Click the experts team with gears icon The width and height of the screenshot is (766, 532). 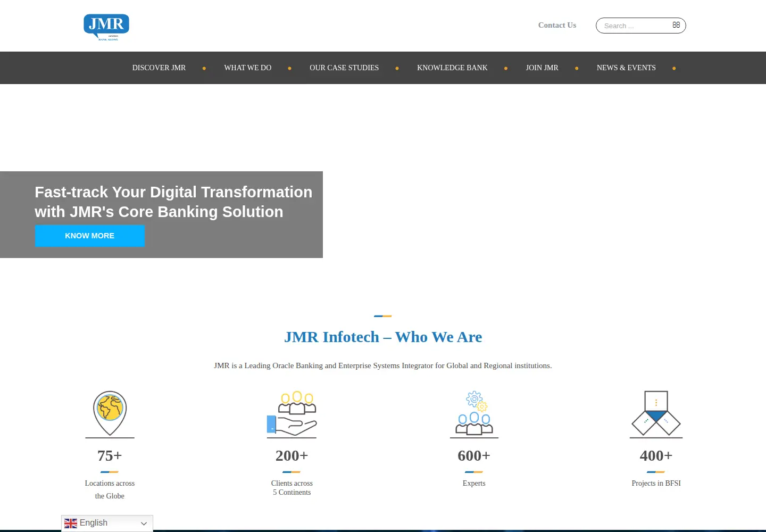pos(474,414)
